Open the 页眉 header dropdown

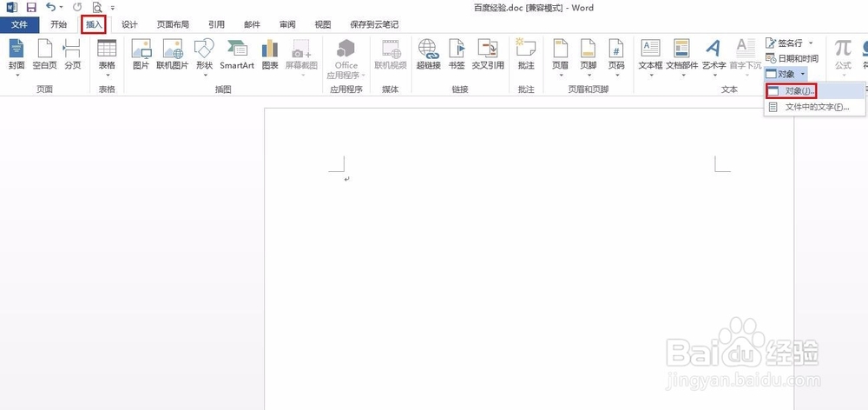[x=560, y=56]
